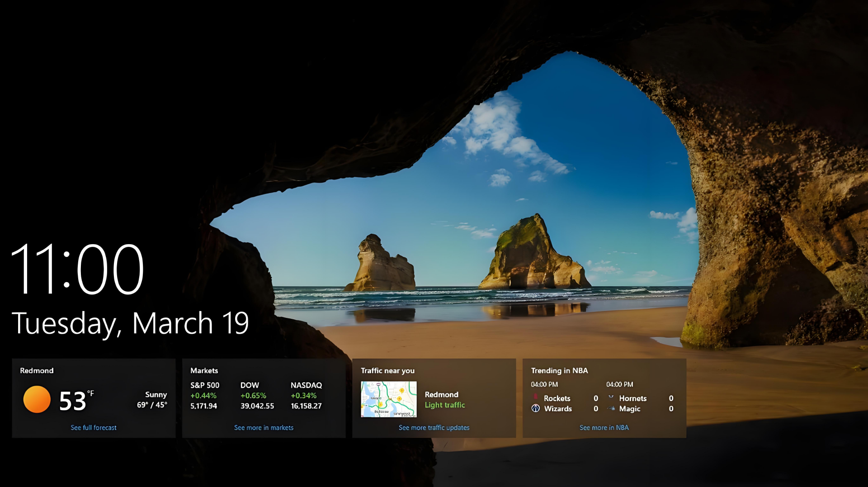
Task: Select the DOW index entry
Action: coord(257,395)
